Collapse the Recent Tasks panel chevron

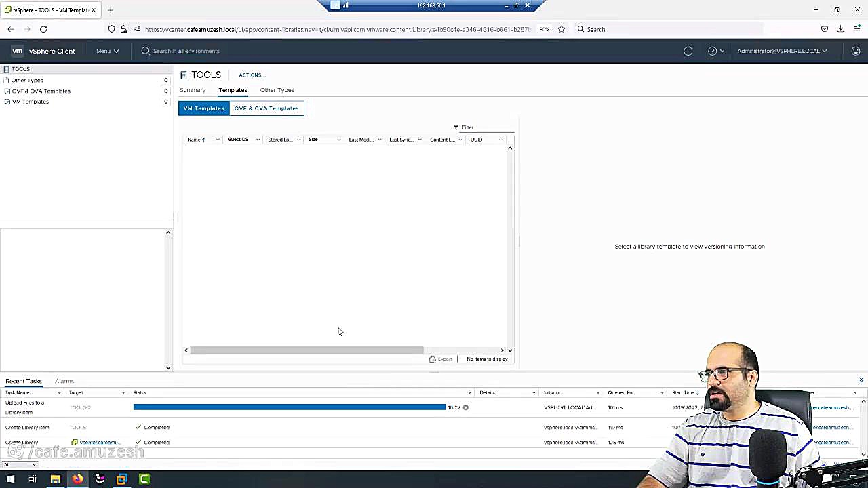[x=861, y=380]
